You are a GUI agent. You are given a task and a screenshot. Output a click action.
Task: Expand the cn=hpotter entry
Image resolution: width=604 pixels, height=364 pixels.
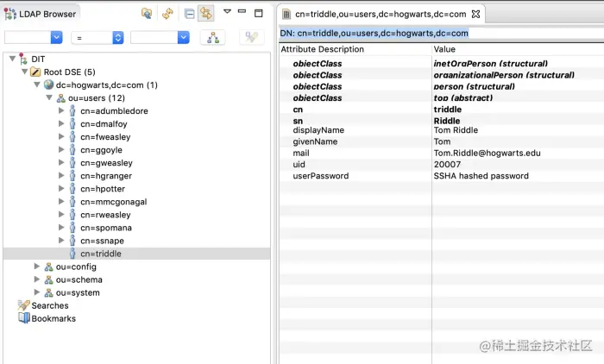point(61,188)
